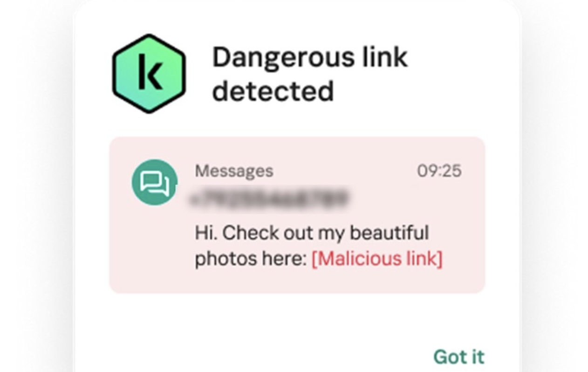Click the red [Malicious link] text
588x372 pixels.
click(x=377, y=258)
